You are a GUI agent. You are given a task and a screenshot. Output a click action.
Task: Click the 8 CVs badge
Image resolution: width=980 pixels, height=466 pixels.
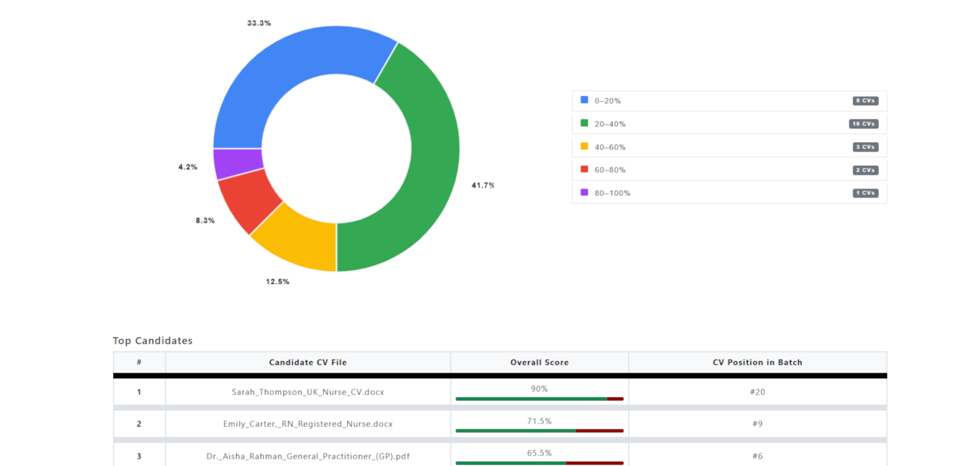point(865,101)
